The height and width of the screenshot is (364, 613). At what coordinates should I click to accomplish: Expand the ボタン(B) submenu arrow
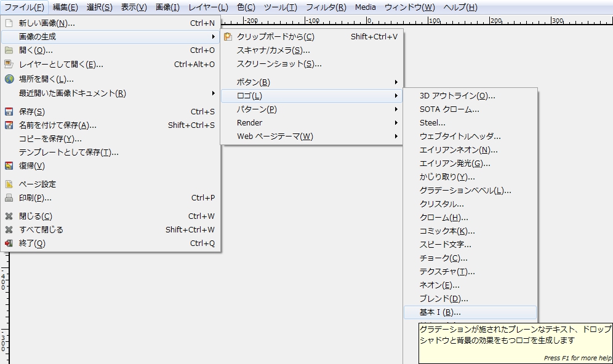pos(396,82)
